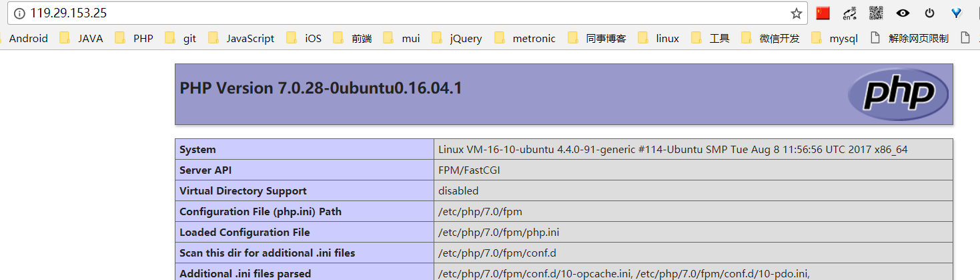Image resolution: width=980 pixels, height=280 pixels.
Task: Open the metronic bookmark folder
Action: (524, 38)
